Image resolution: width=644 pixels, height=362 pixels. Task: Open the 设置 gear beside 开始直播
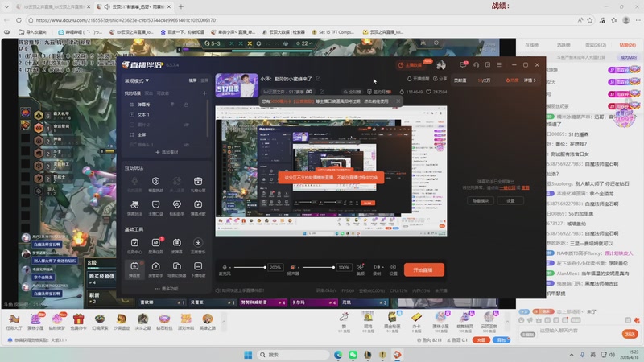393,269
